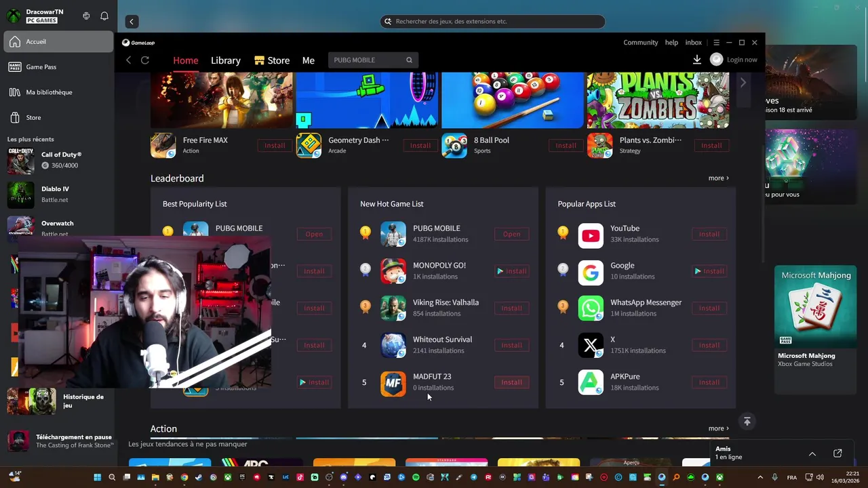Install MADFUT 23
This screenshot has width=868, height=488.
(511, 382)
